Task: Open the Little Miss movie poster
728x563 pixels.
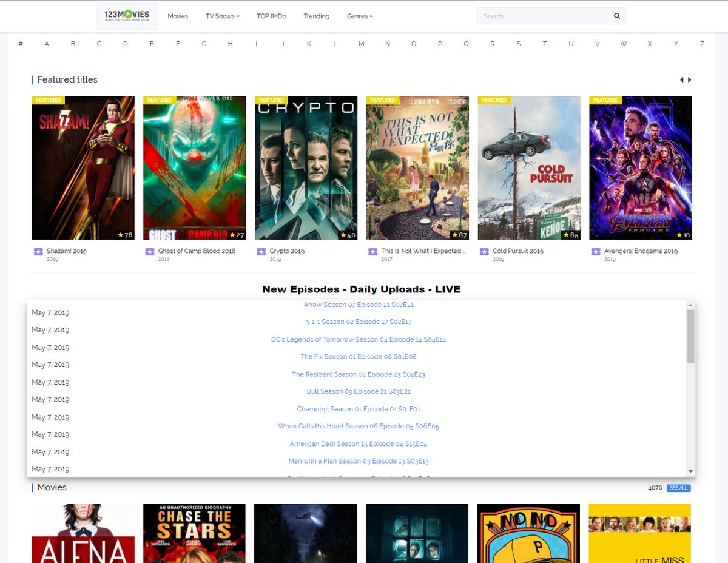Action: [640, 533]
